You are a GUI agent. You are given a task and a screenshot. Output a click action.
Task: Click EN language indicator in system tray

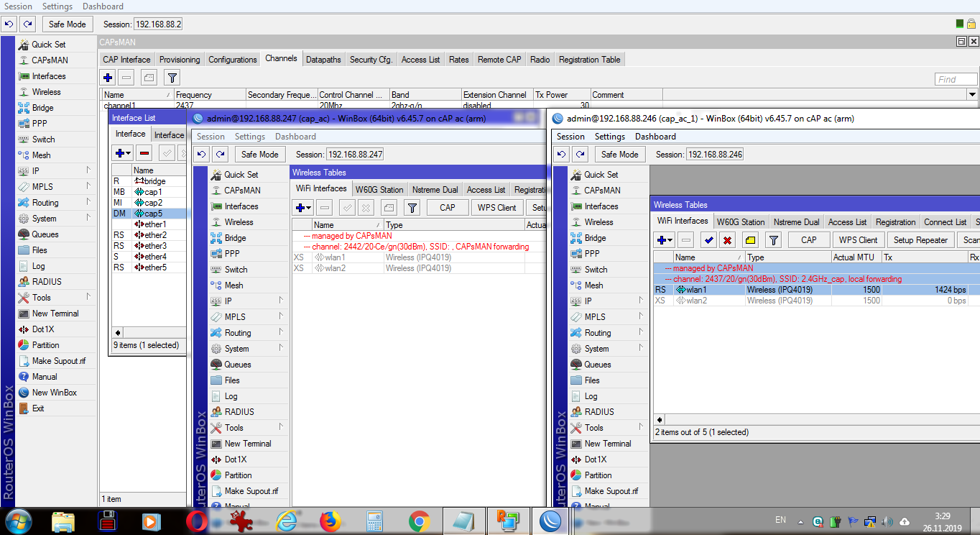pos(780,519)
